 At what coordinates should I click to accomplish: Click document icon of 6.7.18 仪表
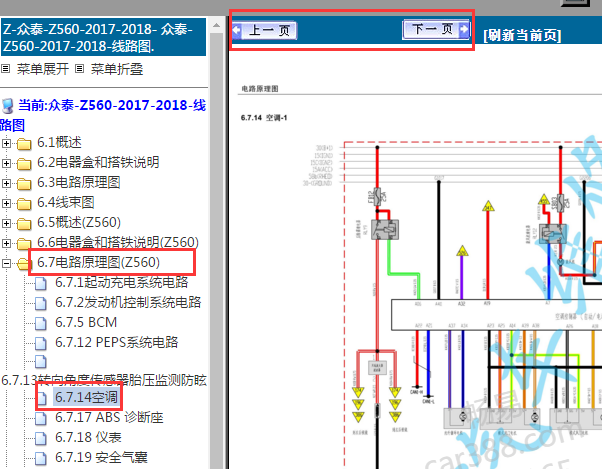41,438
